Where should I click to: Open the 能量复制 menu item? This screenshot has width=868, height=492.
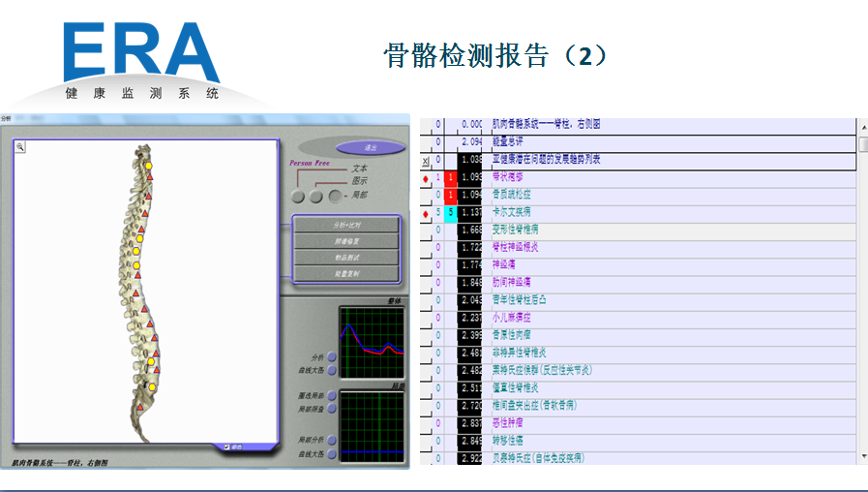[346, 274]
